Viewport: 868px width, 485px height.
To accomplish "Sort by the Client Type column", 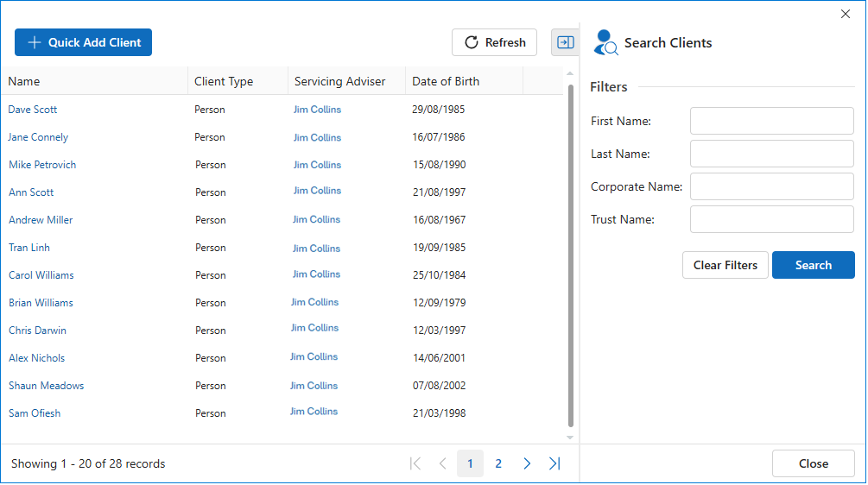I will pyautogui.click(x=224, y=81).
